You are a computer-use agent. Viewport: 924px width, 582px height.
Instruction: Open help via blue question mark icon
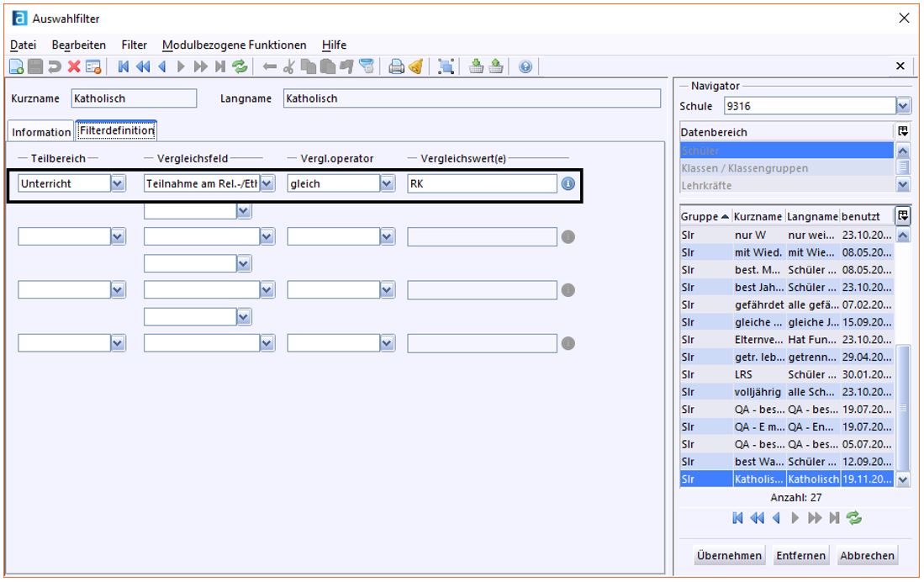point(525,66)
